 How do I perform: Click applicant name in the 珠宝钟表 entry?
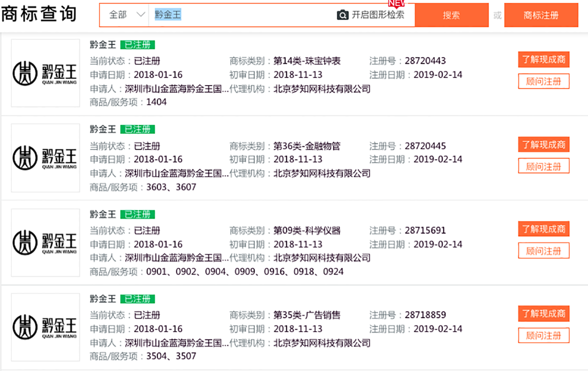[176, 89]
